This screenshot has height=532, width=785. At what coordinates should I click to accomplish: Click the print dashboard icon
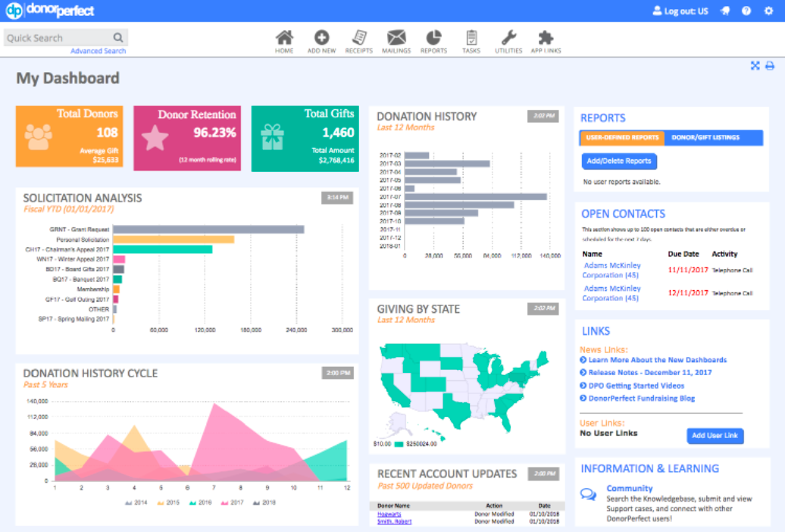pos(770,66)
